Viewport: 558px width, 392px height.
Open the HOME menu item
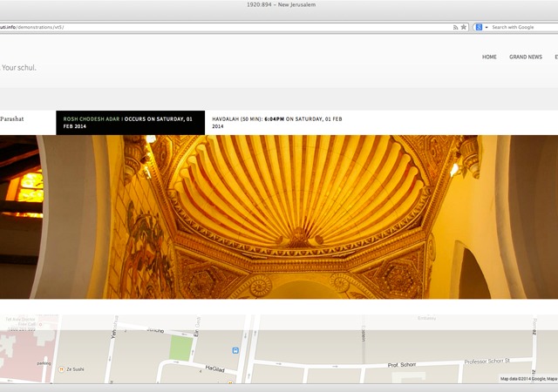(489, 57)
